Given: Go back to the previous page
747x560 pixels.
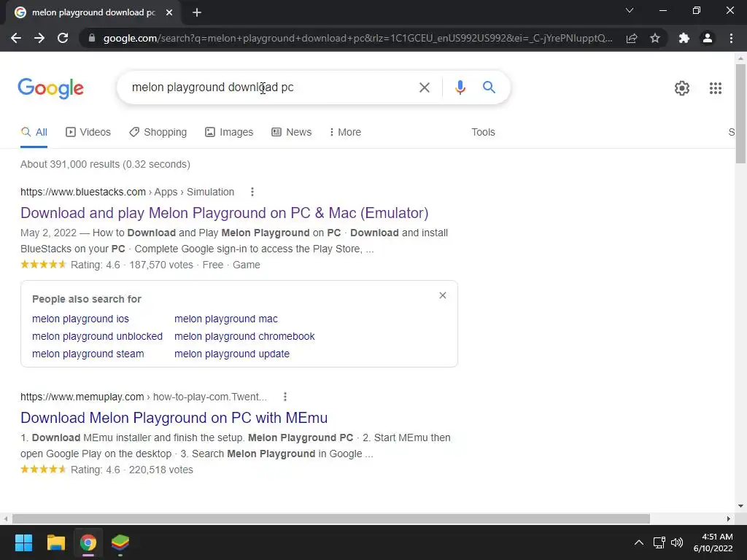Looking at the screenshot, I should coord(16,38).
